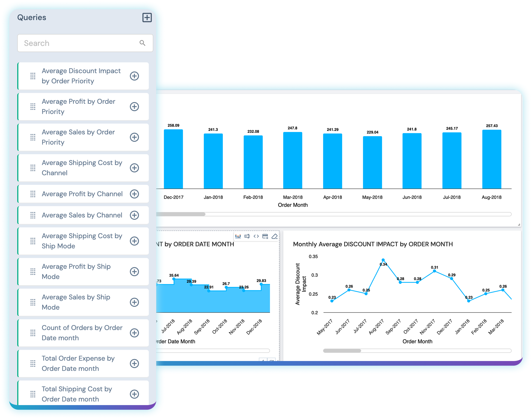
Task: Add Average Profit by Order Priority query
Action: tap(134, 106)
